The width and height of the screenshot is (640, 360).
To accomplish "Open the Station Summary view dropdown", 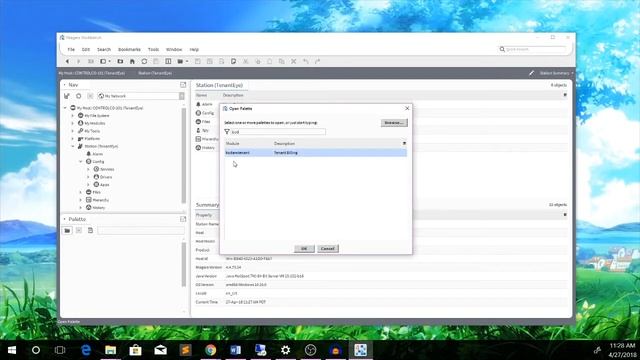I will point(556,73).
